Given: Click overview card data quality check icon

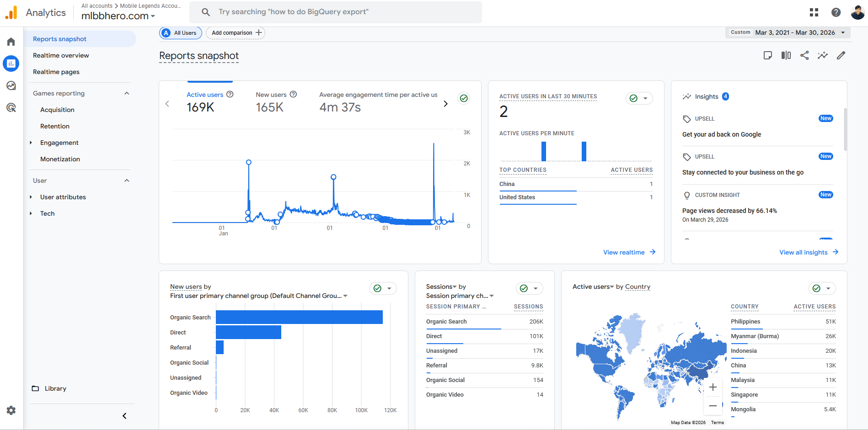Looking at the screenshot, I should coord(464,98).
